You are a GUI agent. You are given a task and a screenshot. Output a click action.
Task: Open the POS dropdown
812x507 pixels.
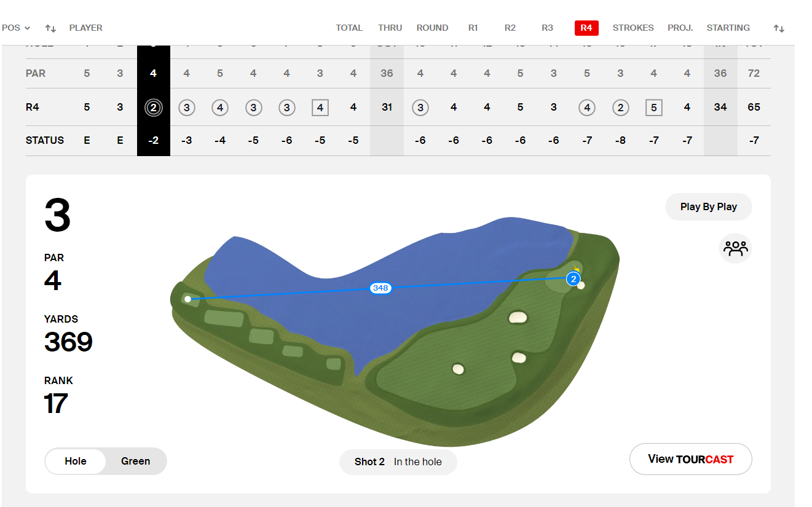(x=16, y=28)
